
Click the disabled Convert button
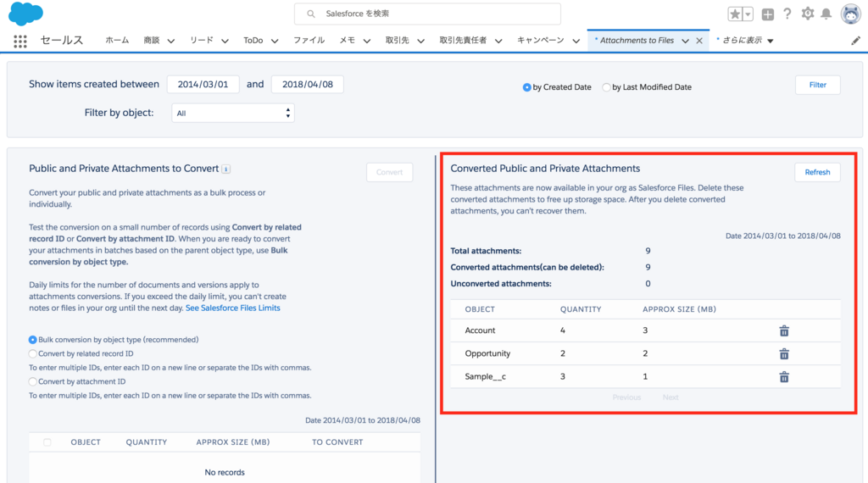coord(389,172)
